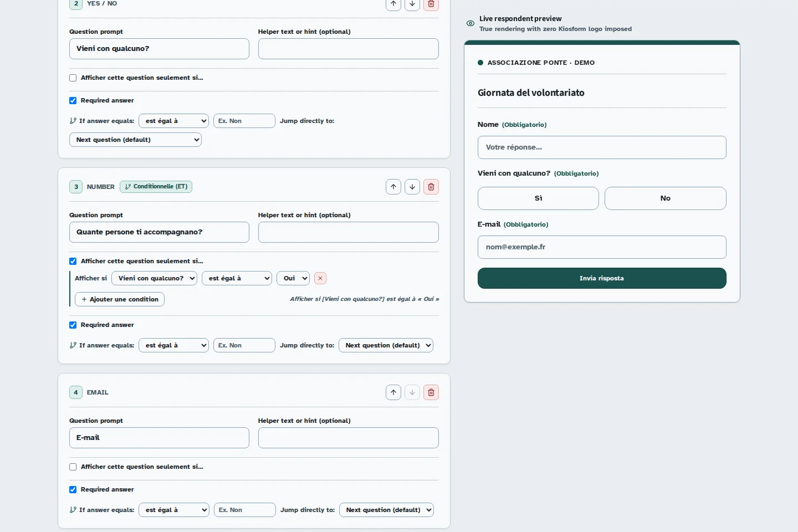The height and width of the screenshot is (532, 798).
Task: Select 'No' in the preview
Action: pyautogui.click(x=666, y=198)
